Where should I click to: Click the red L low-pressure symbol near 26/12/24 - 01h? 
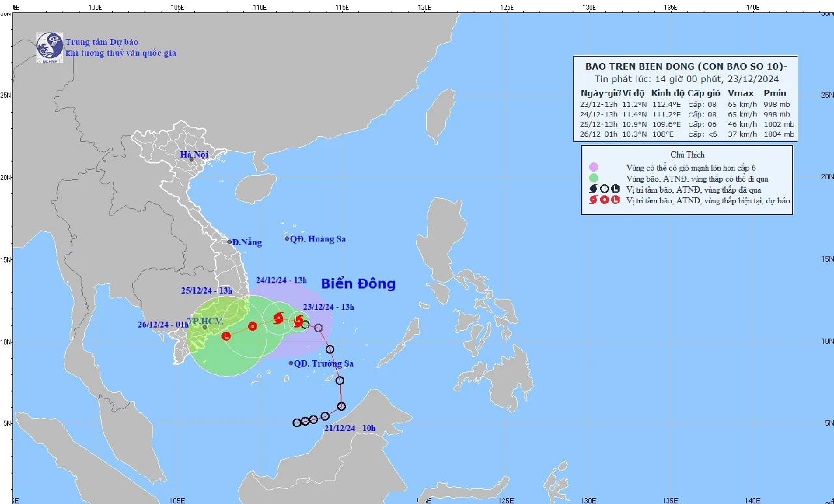click(x=226, y=336)
